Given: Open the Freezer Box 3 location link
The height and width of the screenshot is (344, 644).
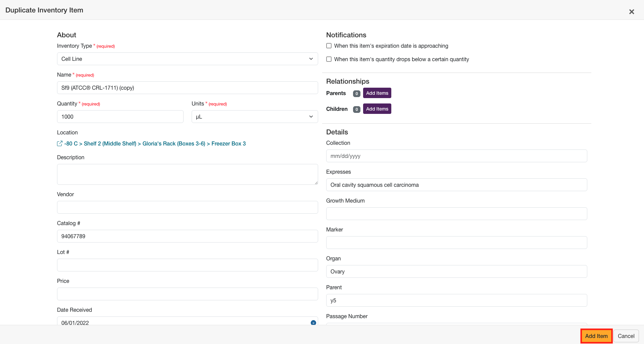Looking at the screenshot, I should click(x=228, y=144).
